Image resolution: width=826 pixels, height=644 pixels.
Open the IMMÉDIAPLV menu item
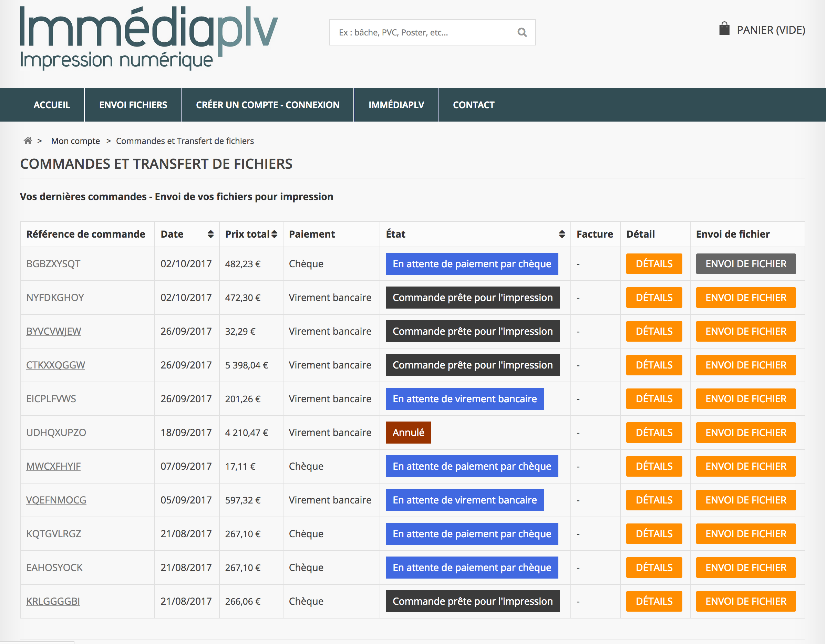point(396,105)
